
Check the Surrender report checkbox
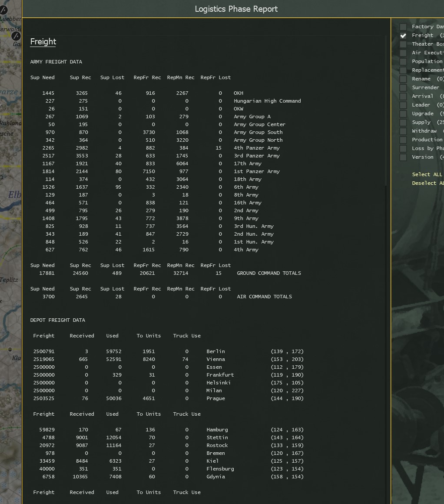coord(403,87)
